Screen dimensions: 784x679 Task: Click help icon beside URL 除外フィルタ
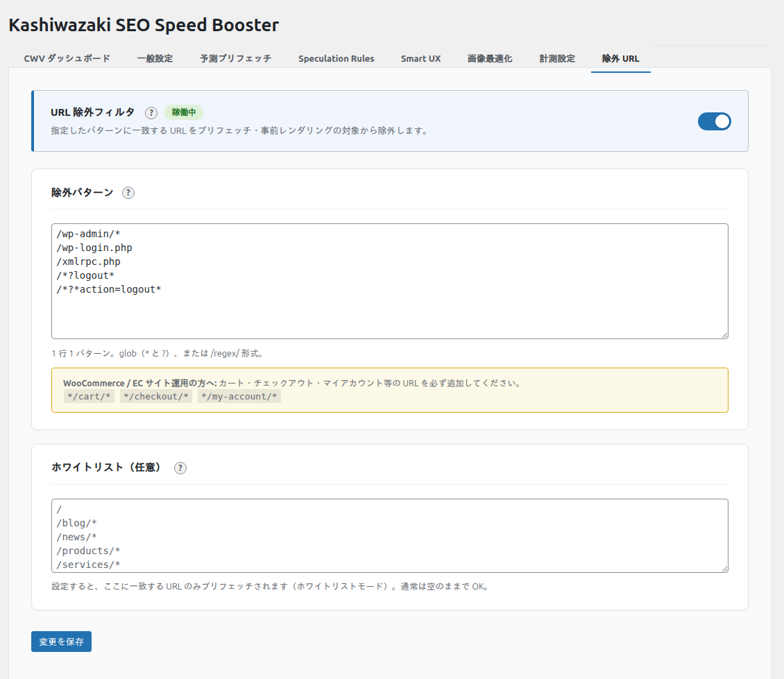point(151,112)
